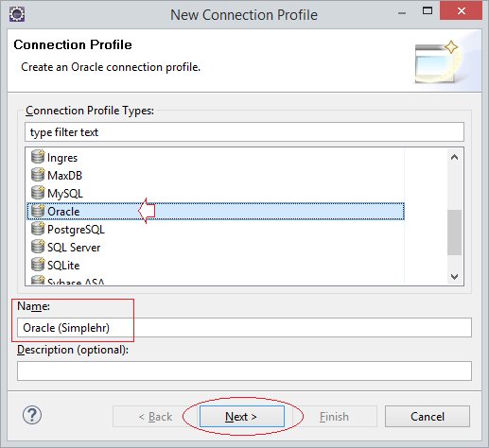
Task: Click the Oracle database icon
Action: 38,211
